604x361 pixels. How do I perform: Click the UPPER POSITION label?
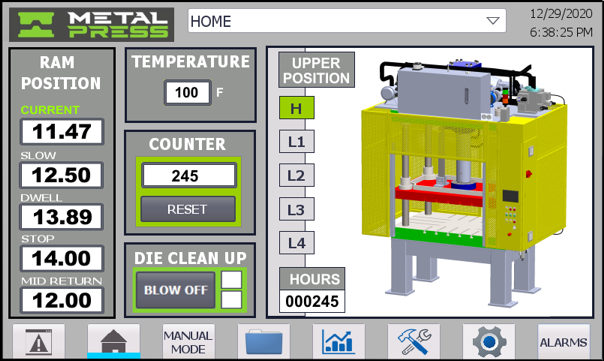coord(316,70)
